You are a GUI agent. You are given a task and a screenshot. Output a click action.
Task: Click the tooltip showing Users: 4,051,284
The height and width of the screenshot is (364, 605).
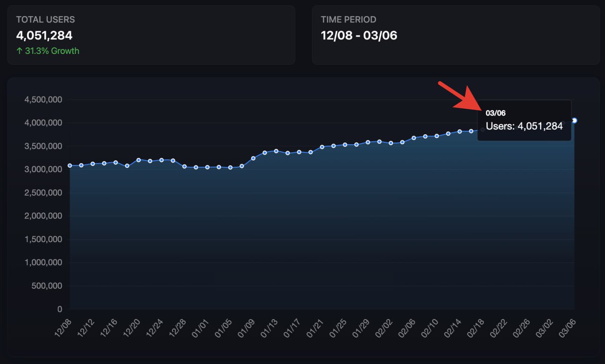coord(524,126)
